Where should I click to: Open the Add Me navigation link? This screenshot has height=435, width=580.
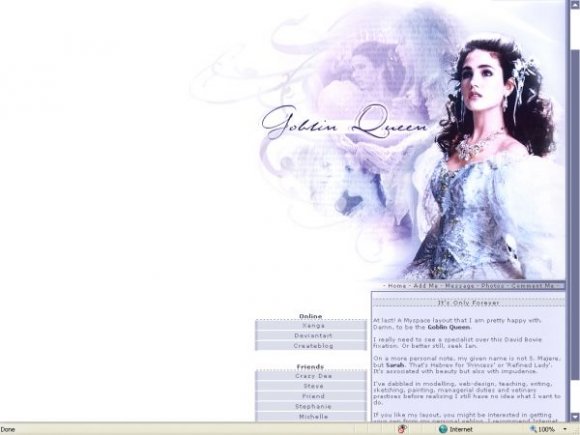425,286
